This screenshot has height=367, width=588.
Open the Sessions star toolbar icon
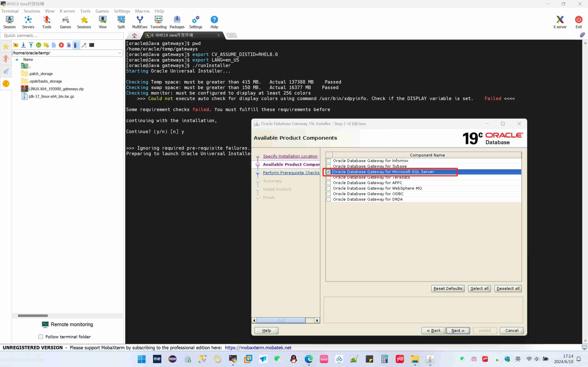point(84,22)
